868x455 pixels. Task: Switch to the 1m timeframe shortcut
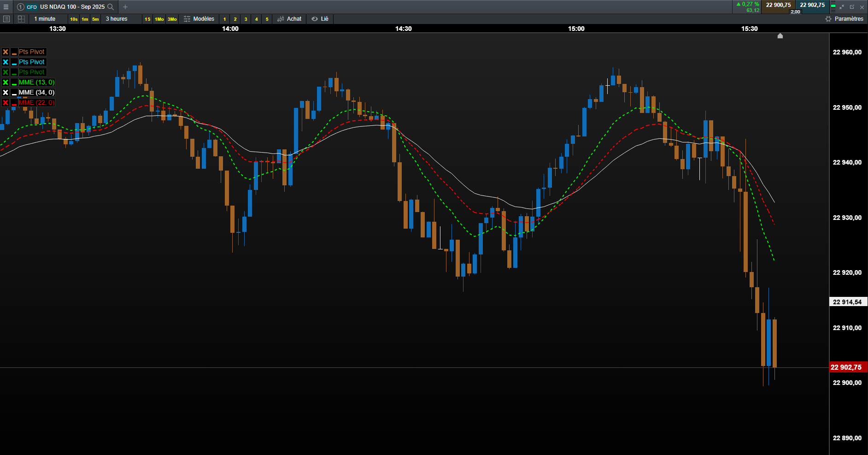pos(85,19)
